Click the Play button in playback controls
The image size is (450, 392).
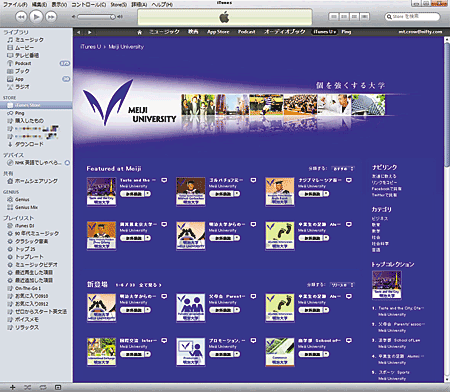click(36, 16)
